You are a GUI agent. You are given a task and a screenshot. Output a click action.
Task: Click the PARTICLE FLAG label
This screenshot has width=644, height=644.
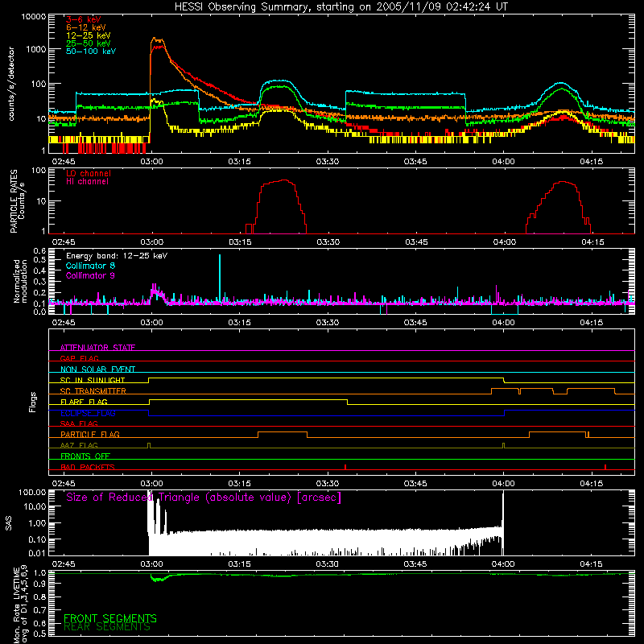[90, 434]
